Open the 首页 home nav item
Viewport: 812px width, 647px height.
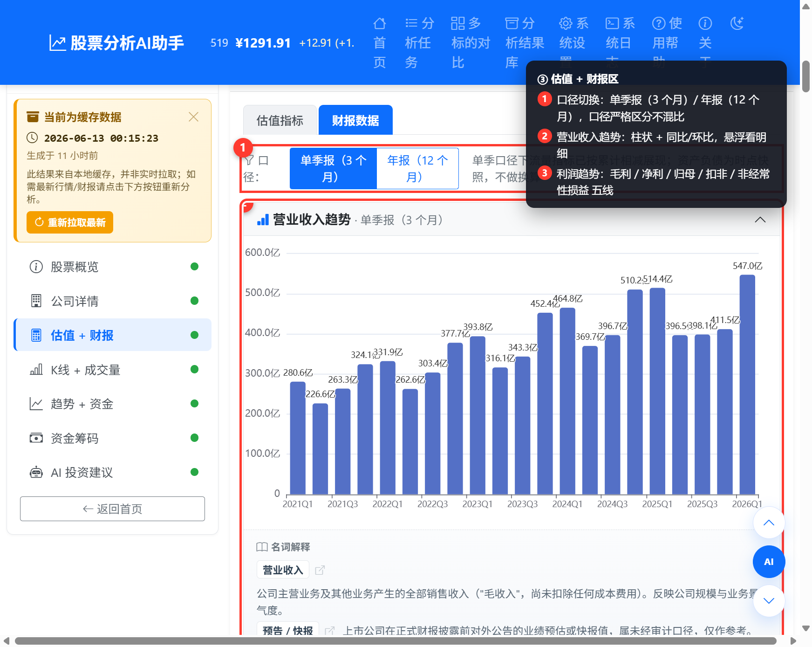click(380, 42)
